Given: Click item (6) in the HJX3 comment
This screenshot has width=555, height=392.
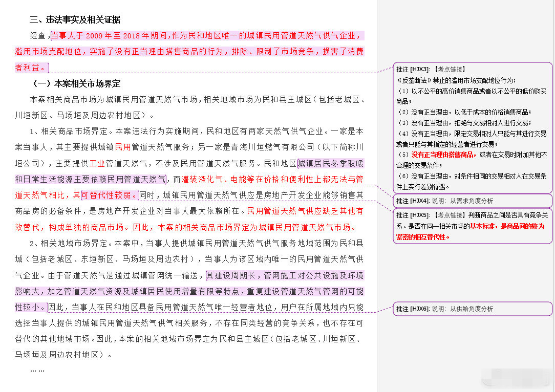Looking at the screenshot, I should pos(471,176).
